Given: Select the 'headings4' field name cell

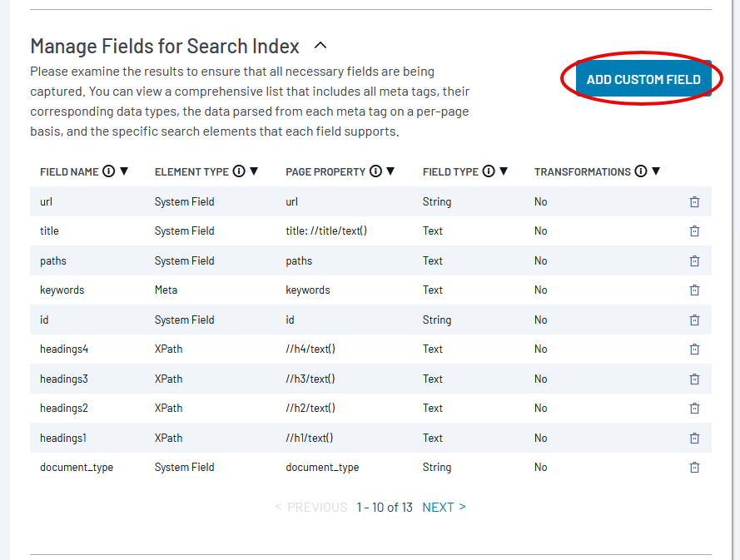Looking at the screenshot, I should (x=64, y=349).
